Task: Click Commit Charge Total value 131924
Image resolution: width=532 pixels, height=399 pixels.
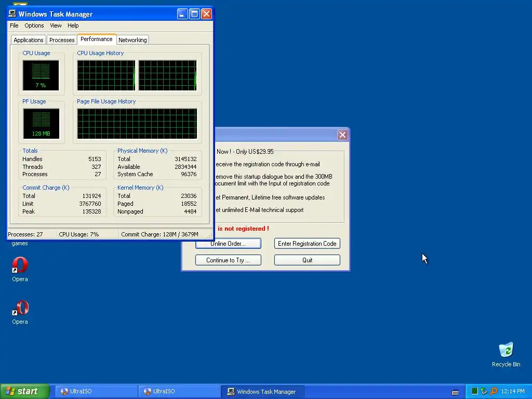Action: [x=91, y=196]
